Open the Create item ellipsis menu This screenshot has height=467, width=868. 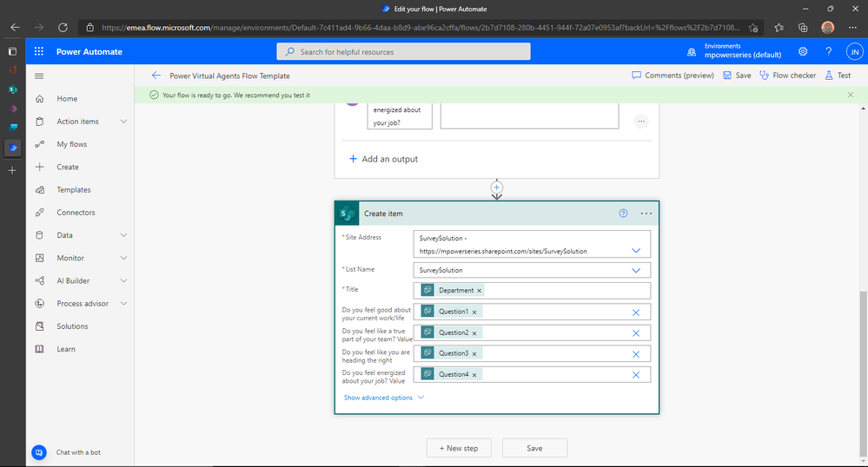646,214
